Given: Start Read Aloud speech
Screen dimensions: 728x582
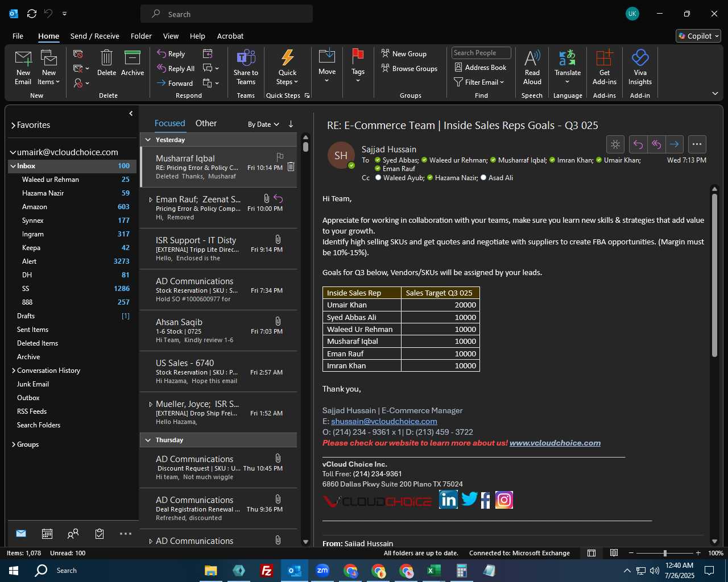Looking at the screenshot, I should pyautogui.click(x=532, y=68).
